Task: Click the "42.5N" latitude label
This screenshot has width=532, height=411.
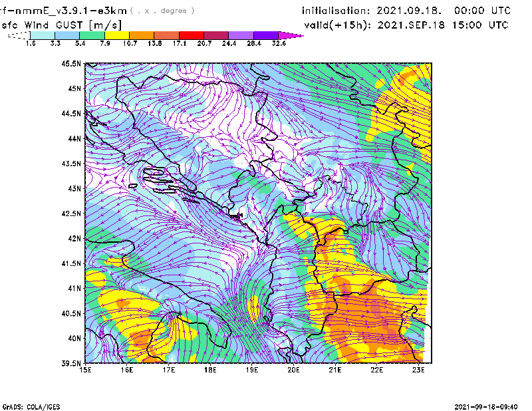Action: click(72, 213)
